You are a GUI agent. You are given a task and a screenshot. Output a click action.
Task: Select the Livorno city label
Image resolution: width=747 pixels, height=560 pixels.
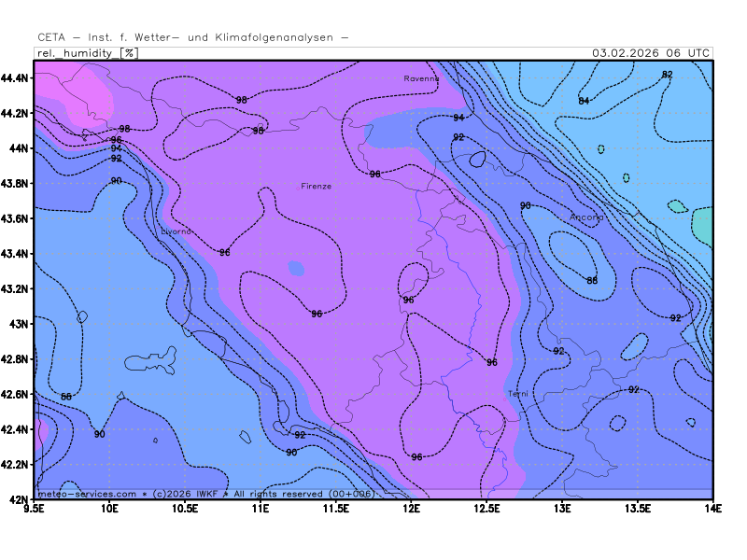pos(176,231)
